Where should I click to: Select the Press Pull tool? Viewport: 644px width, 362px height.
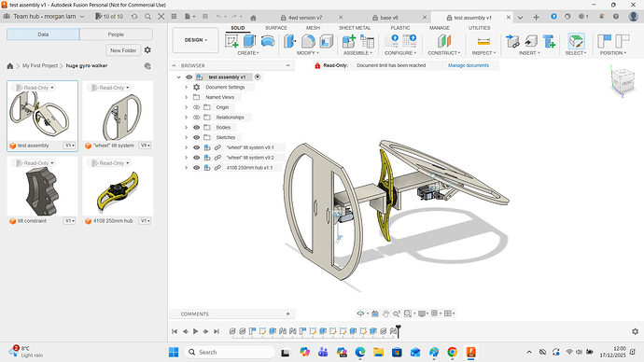point(290,41)
